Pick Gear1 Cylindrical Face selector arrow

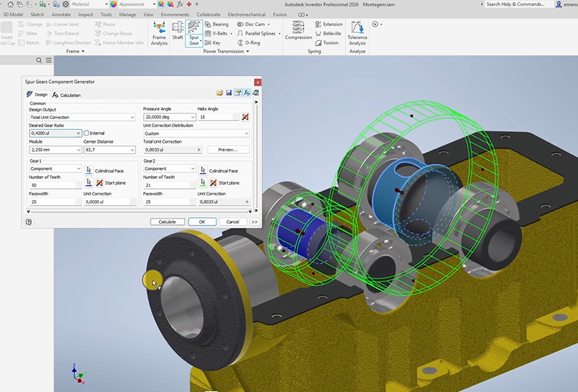pos(89,171)
